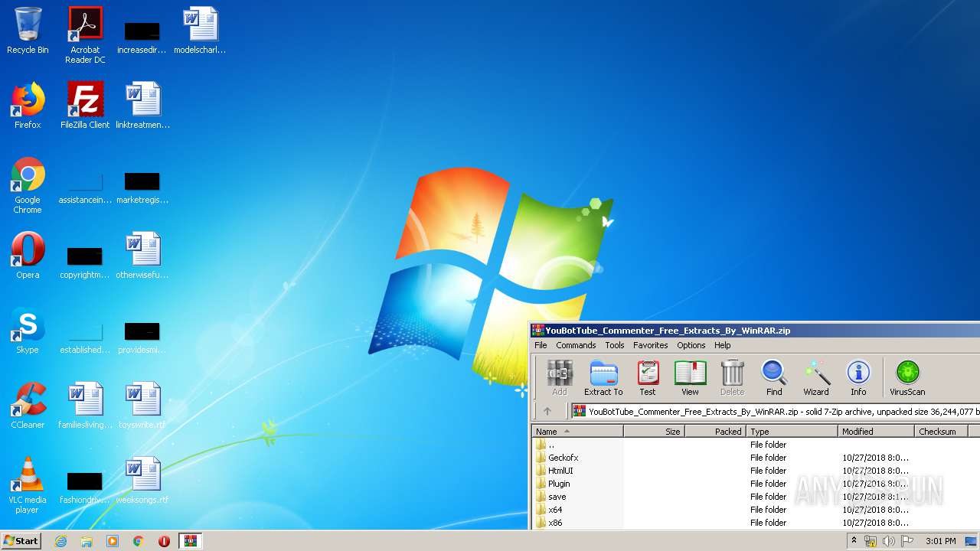Image resolution: width=980 pixels, height=551 pixels.
Task: Go up one folder level arrow
Action: 547,411
